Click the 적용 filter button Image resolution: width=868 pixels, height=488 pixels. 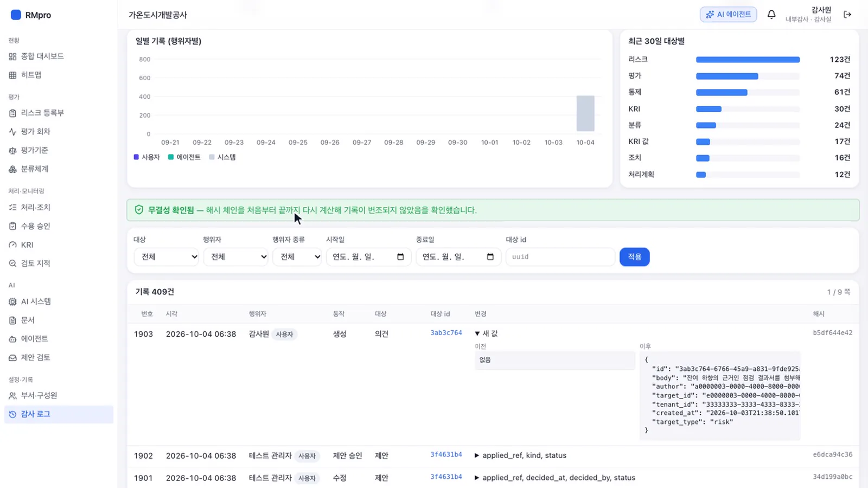click(634, 257)
